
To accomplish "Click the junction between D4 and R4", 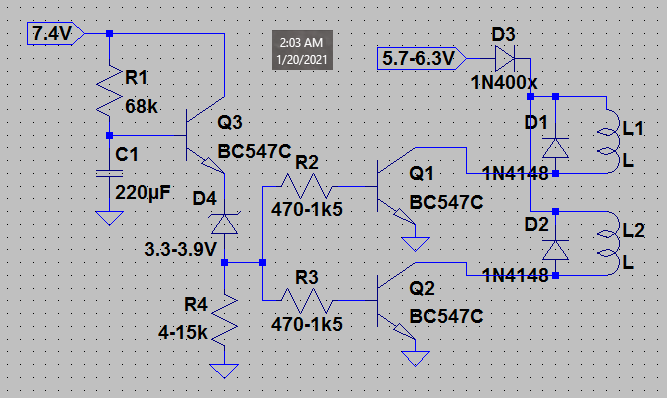I will pyautogui.click(x=224, y=262).
